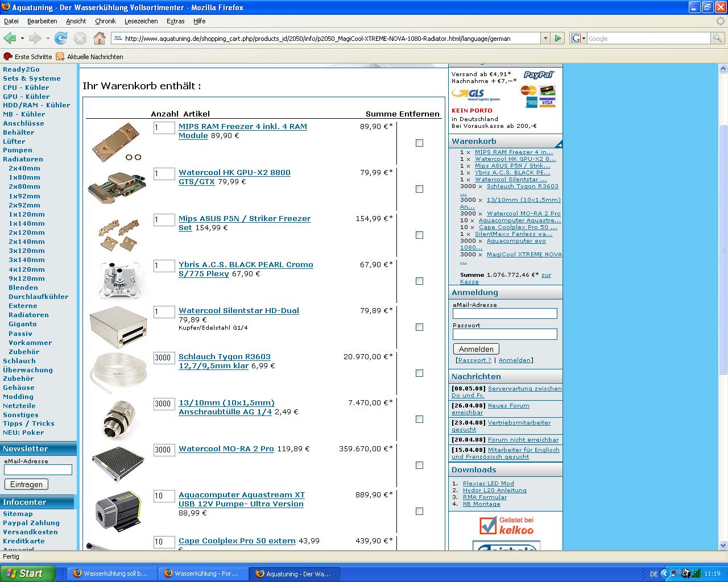Viewport: 728px width, 582px height.
Task: Open Tygon hose product thumbnail
Action: [118, 373]
